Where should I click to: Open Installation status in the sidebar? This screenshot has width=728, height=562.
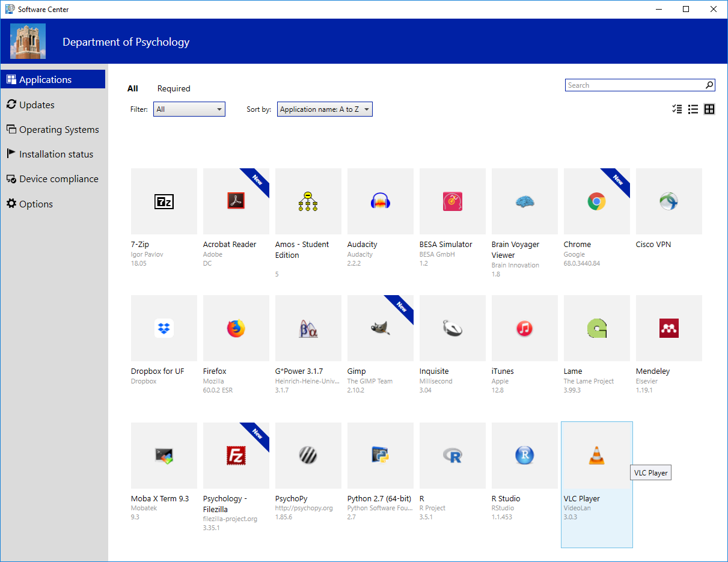[x=55, y=154]
